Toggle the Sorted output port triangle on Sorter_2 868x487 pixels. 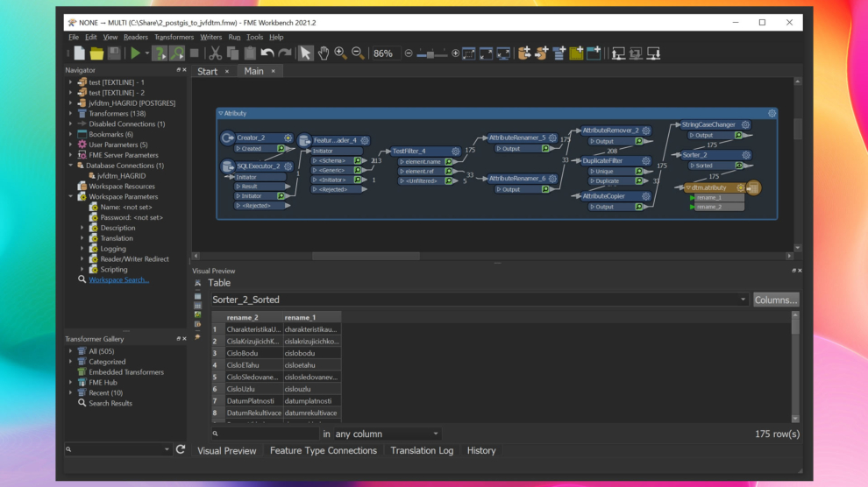pyautogui.click(x=692, y=166)
